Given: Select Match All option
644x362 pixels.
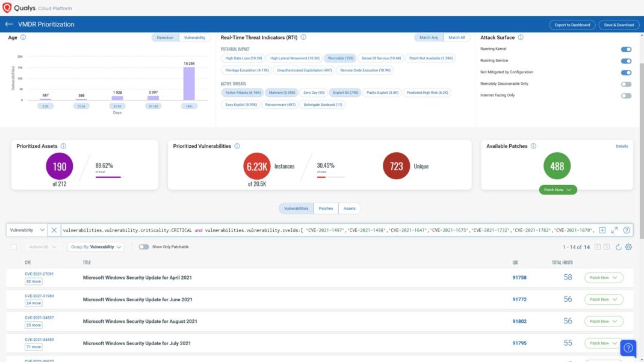Looking at the screenshot, I should pos(457,38).
